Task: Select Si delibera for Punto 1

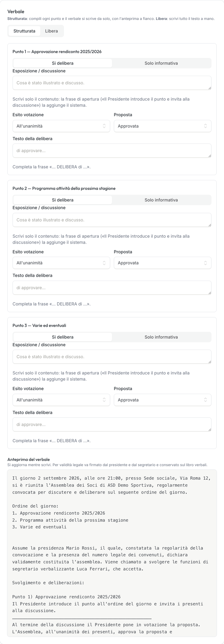Action: click(63, 63)
